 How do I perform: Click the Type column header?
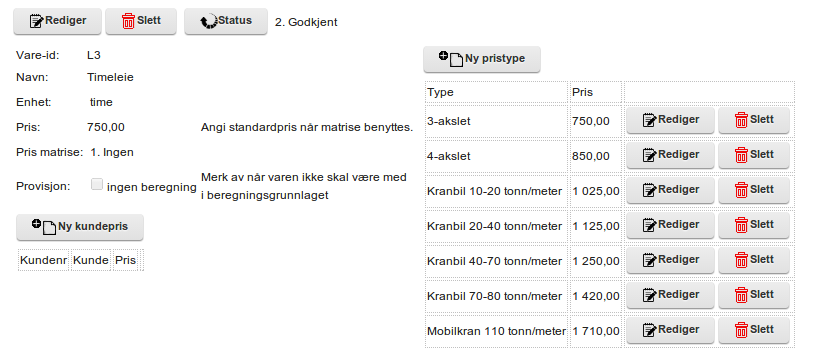(x=440, y=92)
